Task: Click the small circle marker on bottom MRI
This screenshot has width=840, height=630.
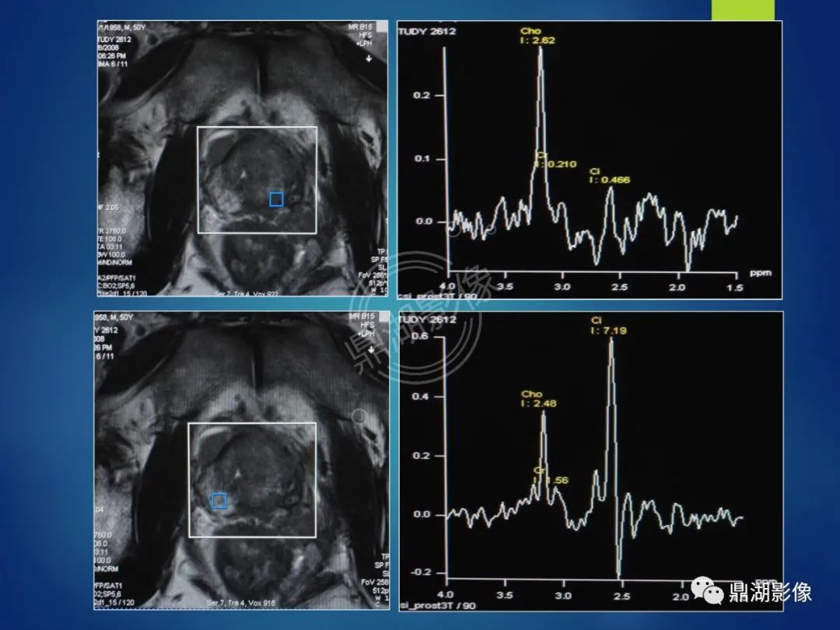Action: click(359, 415)
